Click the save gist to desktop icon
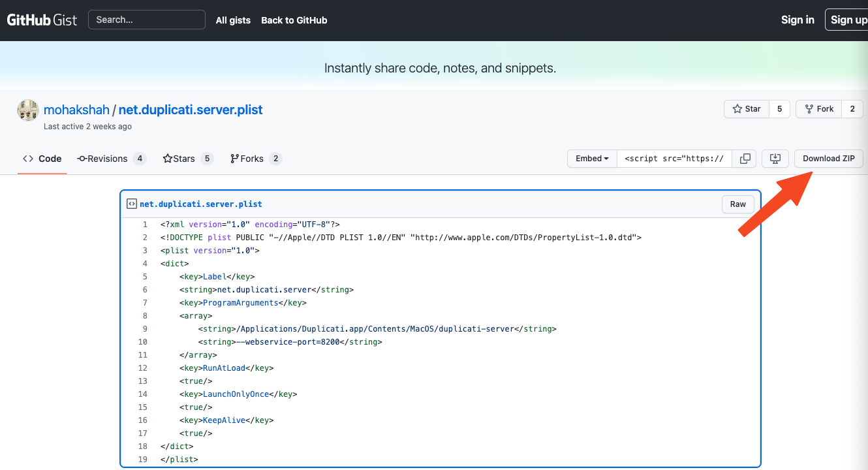Screen dimensions: 868x470 pyautogui.click(x=775, y=159)
